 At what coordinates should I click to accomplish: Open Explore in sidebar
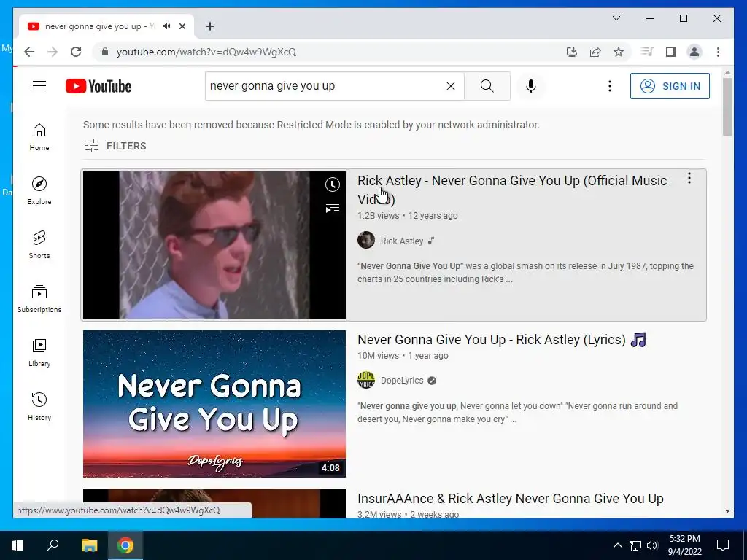[x=39, y=191]
